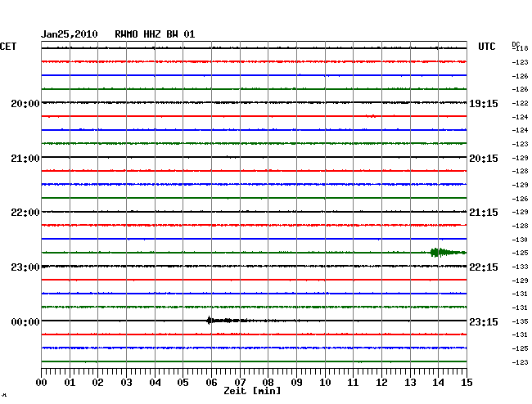Pick the 11 minute tick label
Viewport: 532px width, 404px height.
(353, 382)
